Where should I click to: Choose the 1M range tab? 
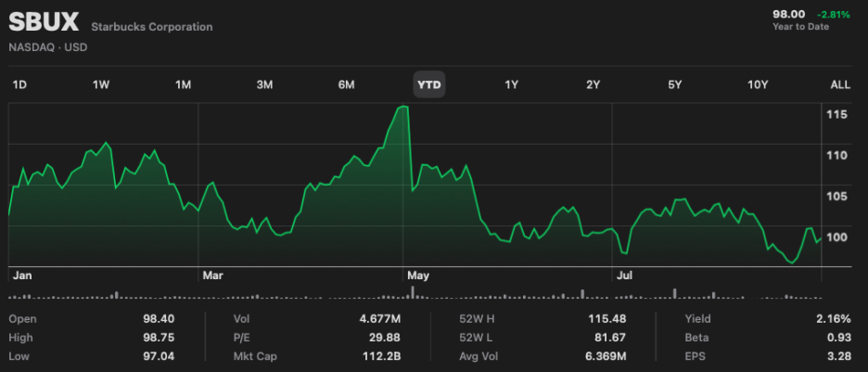pos(183,84)
